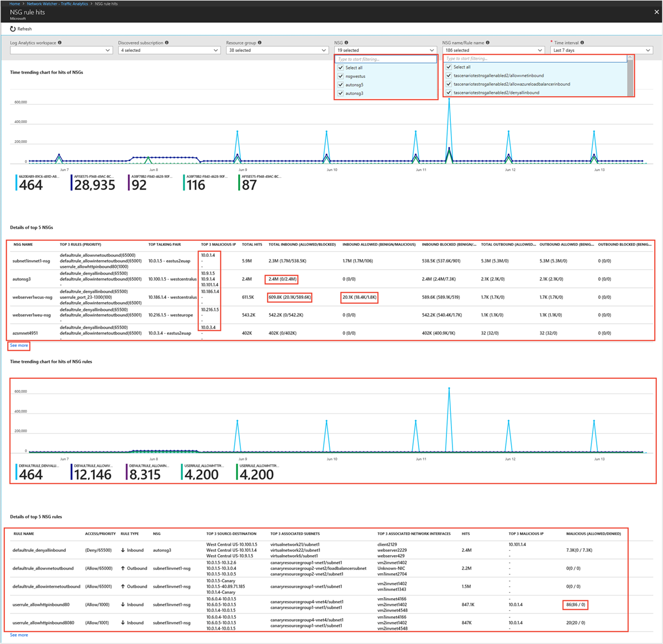Image resolution: width=663 pixels, height=644 pixels.
Task: Uncheck the allowvnetinbound rule checkbox
Action: click(x=449, y=76)
